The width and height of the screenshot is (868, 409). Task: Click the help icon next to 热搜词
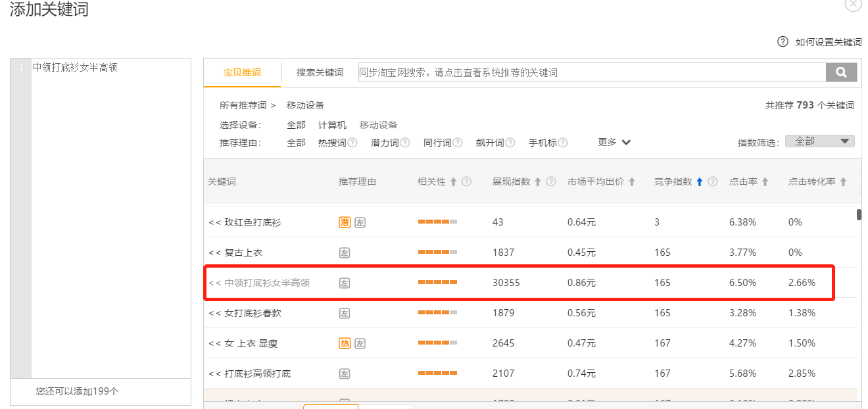click(x=352, y=143)
